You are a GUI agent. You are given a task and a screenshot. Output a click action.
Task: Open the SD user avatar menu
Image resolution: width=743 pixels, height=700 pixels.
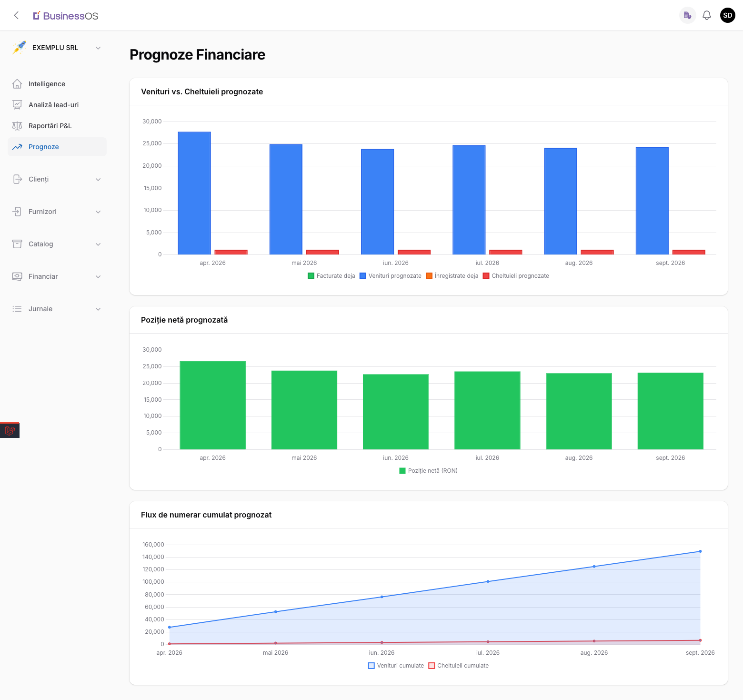click(x=727, y=15)
